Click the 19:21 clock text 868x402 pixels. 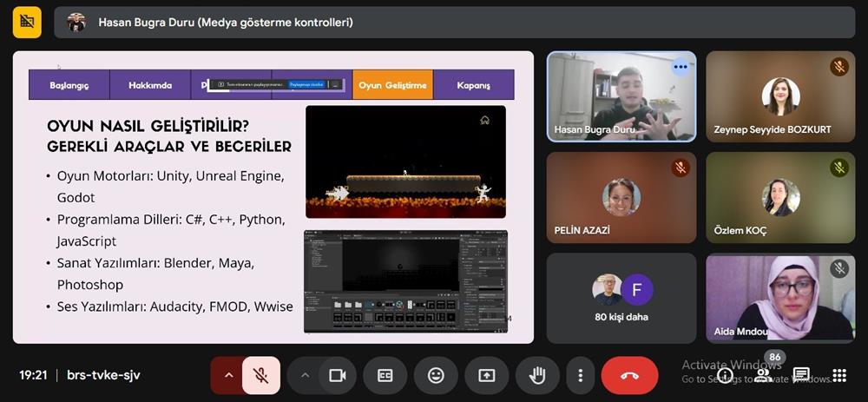coord(33,375)
